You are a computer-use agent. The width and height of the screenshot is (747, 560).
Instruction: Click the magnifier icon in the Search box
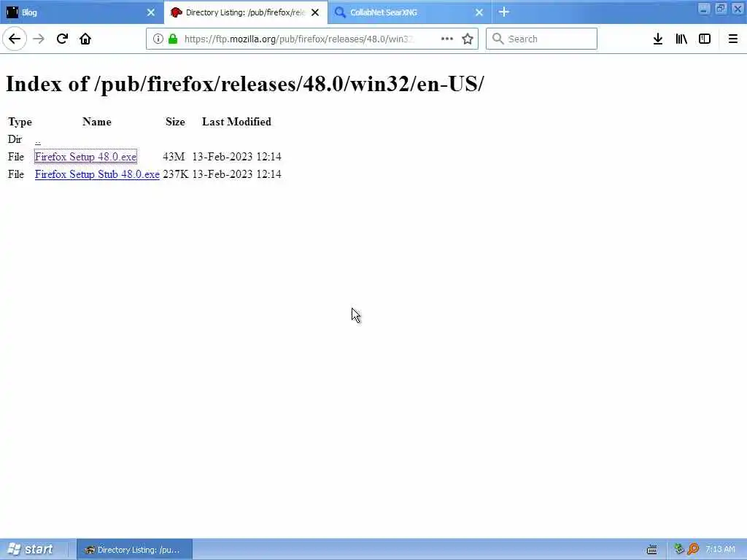(498, 39)
